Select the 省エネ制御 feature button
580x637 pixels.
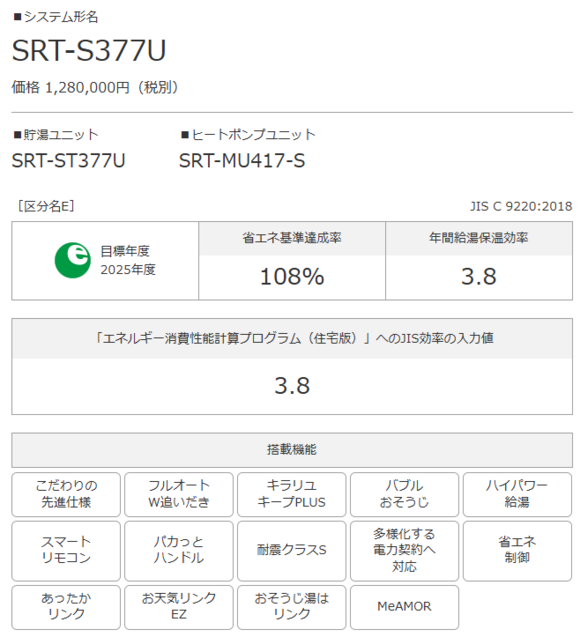point(517,551)
